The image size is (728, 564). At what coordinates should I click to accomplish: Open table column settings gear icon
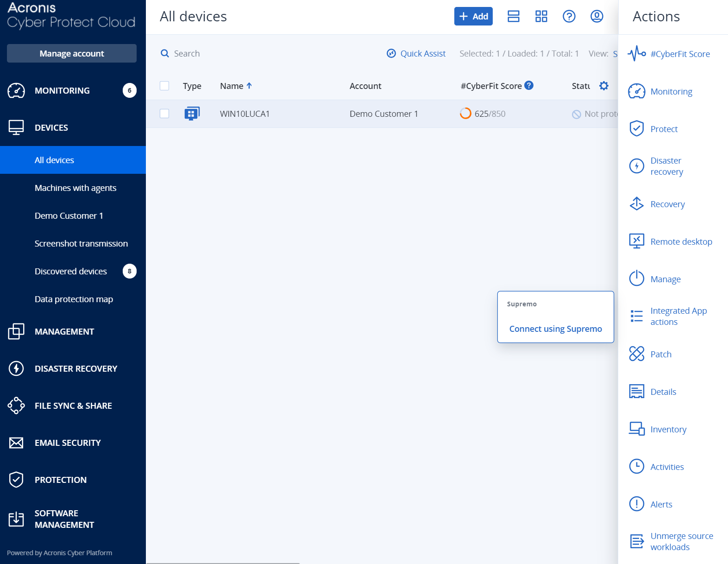tap(604, 86)
